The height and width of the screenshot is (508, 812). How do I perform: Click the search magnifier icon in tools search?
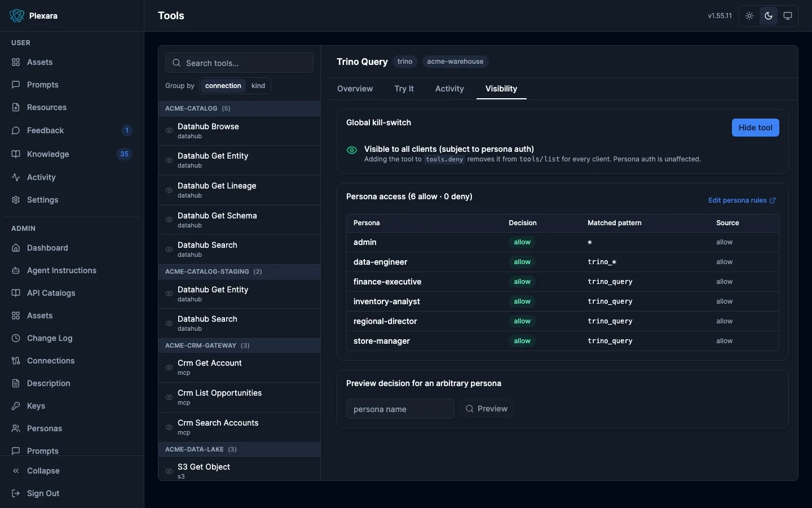click(x=176, y=63)
